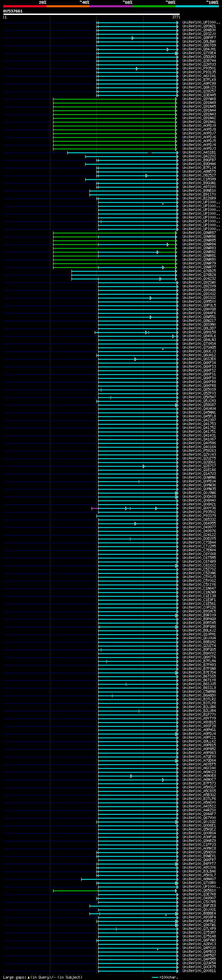Viewport: 222px width, 980px height.
Task: Select hit label UniRef100_Q6KFS0
Action: coord(199,378)
